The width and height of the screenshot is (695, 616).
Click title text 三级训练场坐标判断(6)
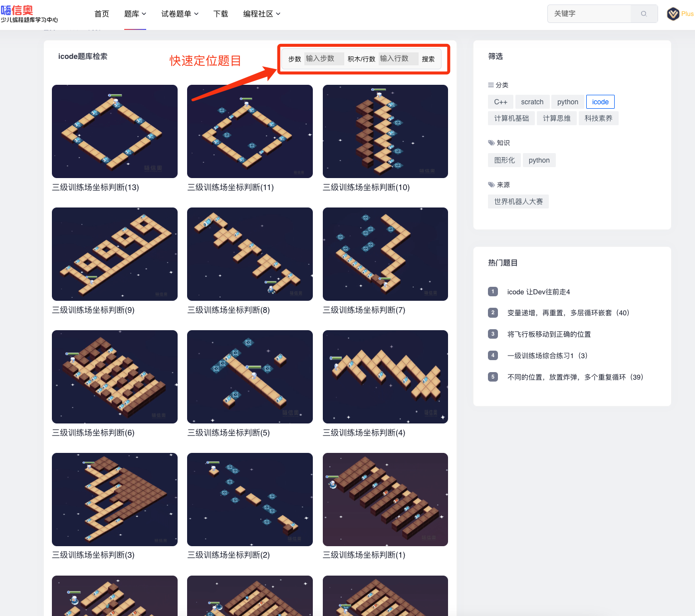click(x=93, y=433)
